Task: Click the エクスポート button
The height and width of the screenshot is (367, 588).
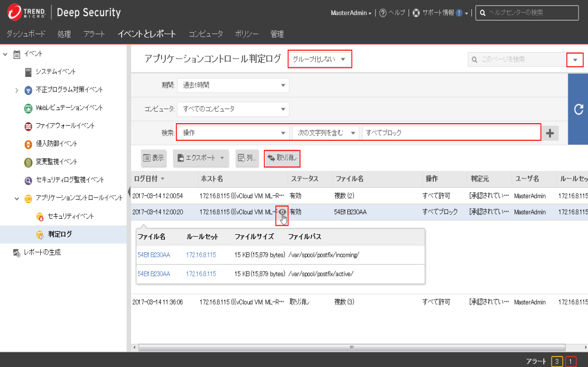Action: click(x=201, y=158)
